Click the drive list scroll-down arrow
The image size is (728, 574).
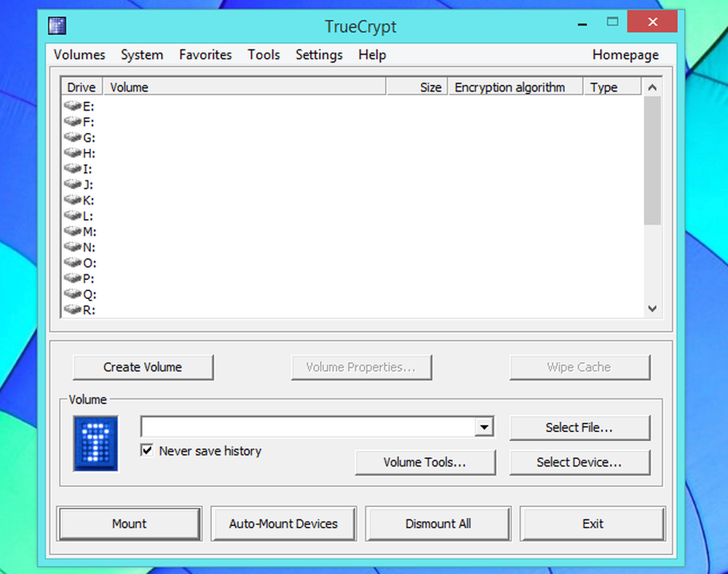point(652,308)
